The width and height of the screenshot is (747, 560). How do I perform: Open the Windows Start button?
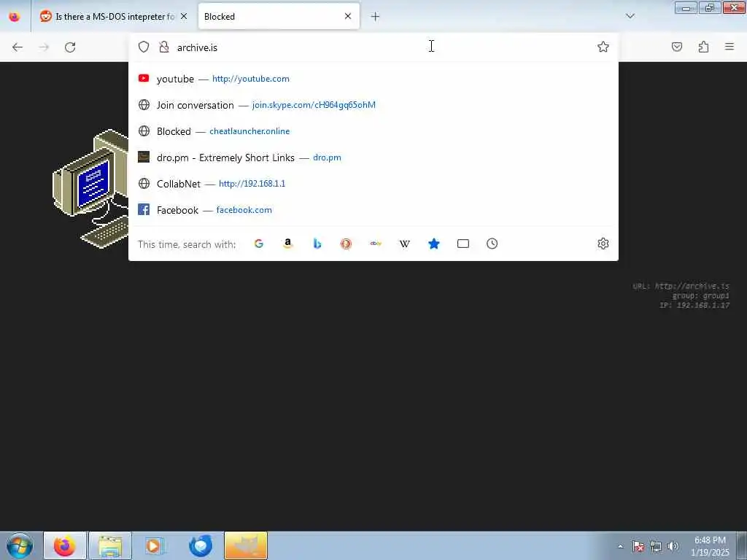coord(20,545)
